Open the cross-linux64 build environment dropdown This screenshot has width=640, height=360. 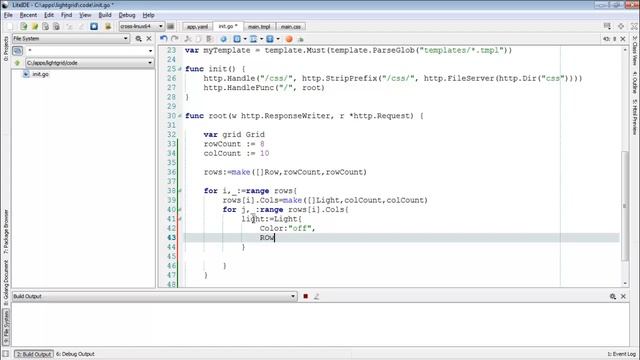[x=141, y=27]
